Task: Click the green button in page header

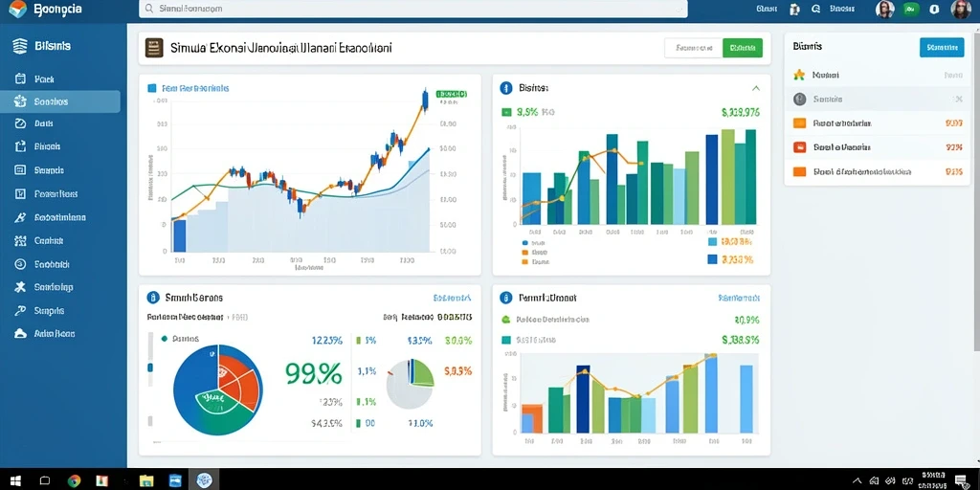Action: click(x=743, y=48)
